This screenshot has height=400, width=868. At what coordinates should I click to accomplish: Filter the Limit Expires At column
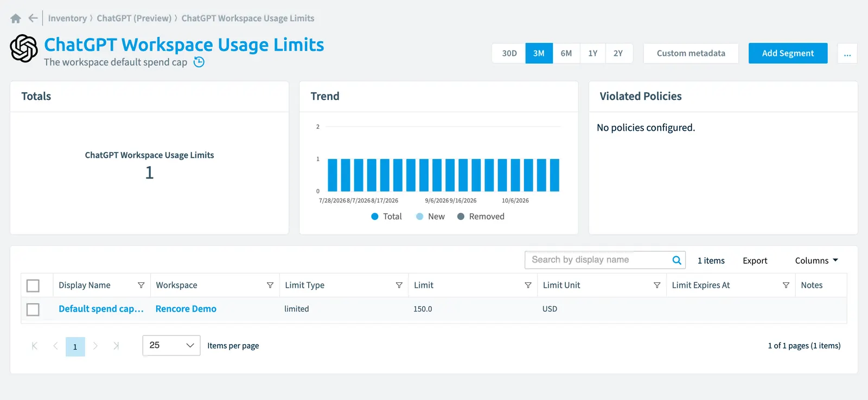(x=786, y=285)
